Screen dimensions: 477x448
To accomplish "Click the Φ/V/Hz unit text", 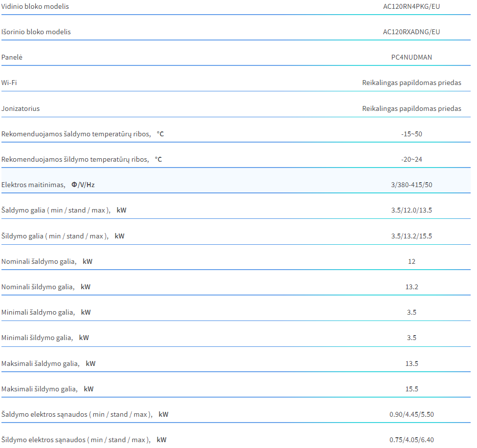I will point(83,185).
